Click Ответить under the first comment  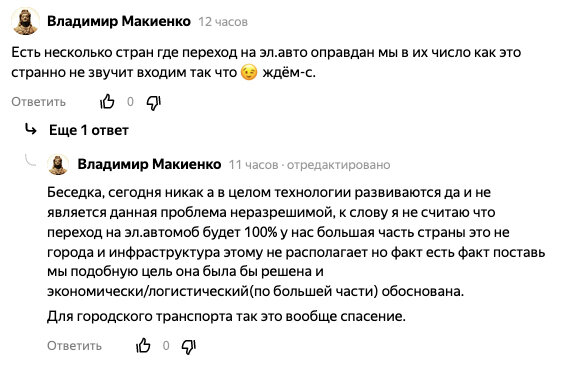tap(38, 102)
